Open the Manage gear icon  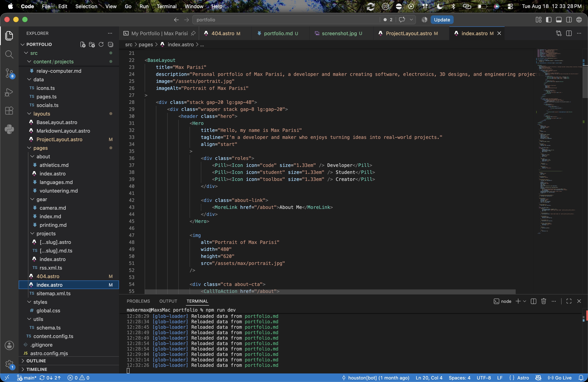click(9, 364)
